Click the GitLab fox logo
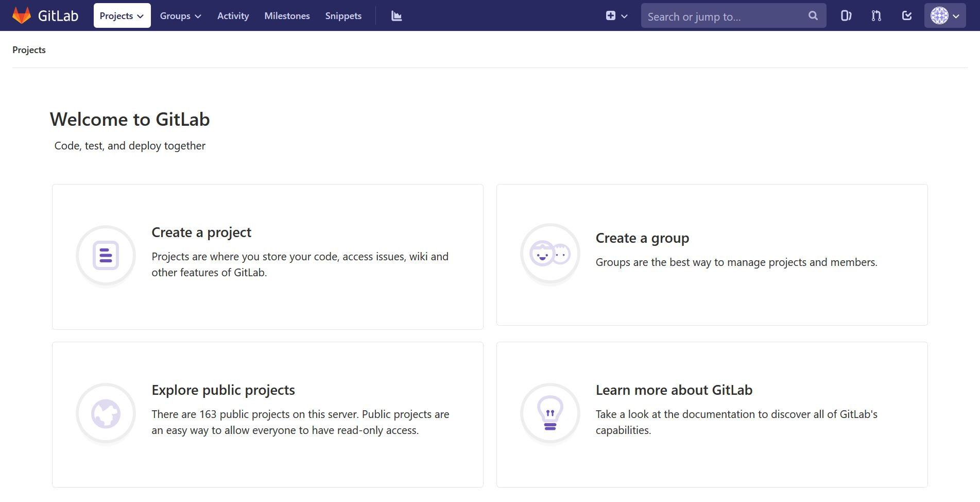 [x=22, y=15]
